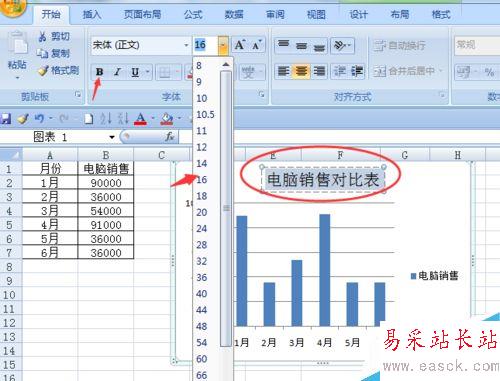Apply top vertical alignment
This screenshot has height=381, width=500.
283,45
